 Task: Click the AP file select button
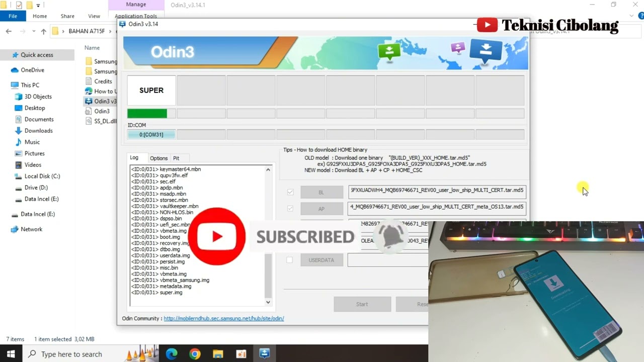click(321, 209)
